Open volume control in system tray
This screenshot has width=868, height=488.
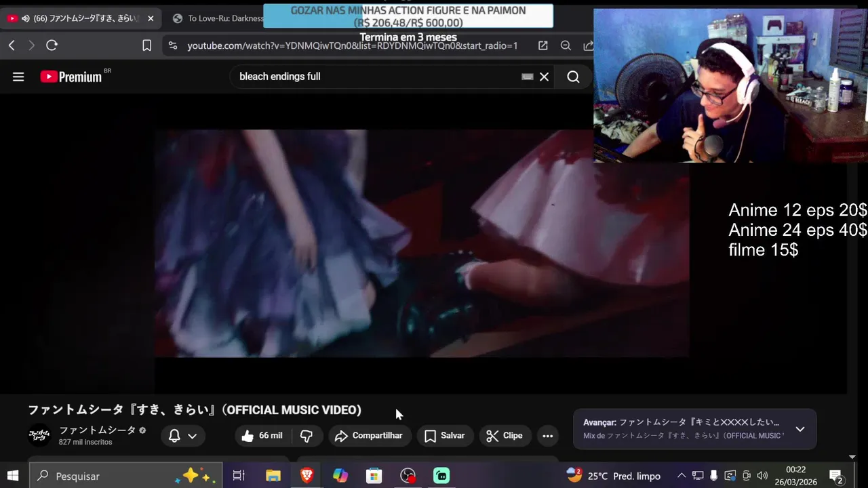coord(762,476)
